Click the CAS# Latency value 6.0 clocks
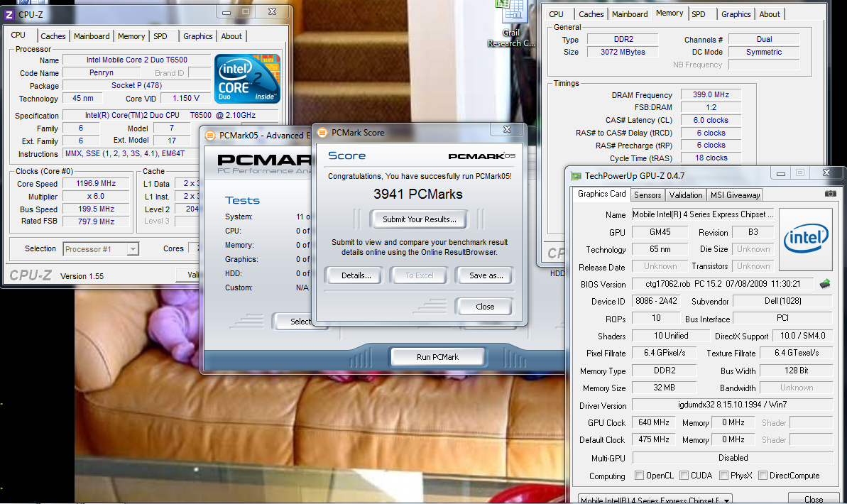847x504 pixels. [711, 120]
